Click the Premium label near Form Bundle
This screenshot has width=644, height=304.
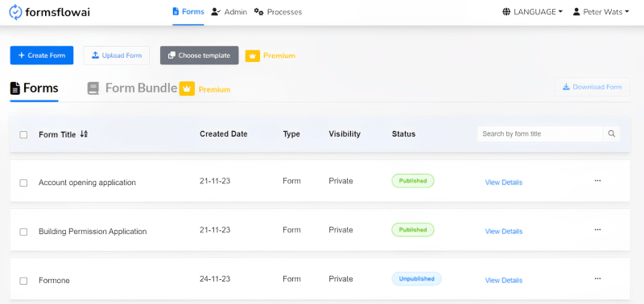point(214,89)
